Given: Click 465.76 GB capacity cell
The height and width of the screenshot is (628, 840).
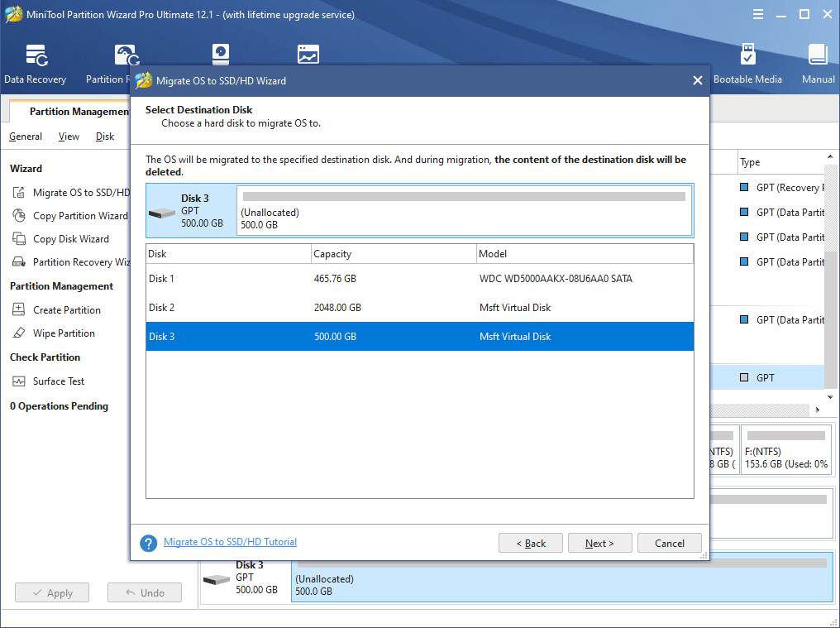Looking at the screenshot, I should [x=335, y=278].
